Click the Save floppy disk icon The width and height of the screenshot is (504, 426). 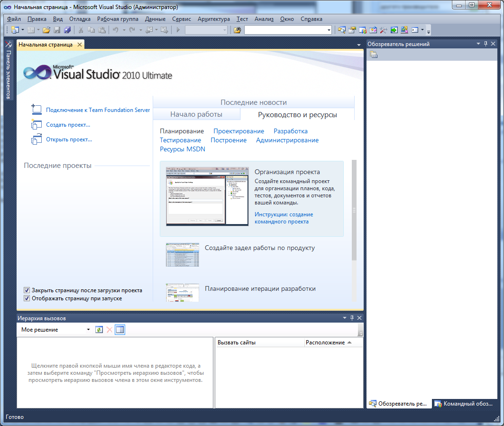[x=57, y=30]
